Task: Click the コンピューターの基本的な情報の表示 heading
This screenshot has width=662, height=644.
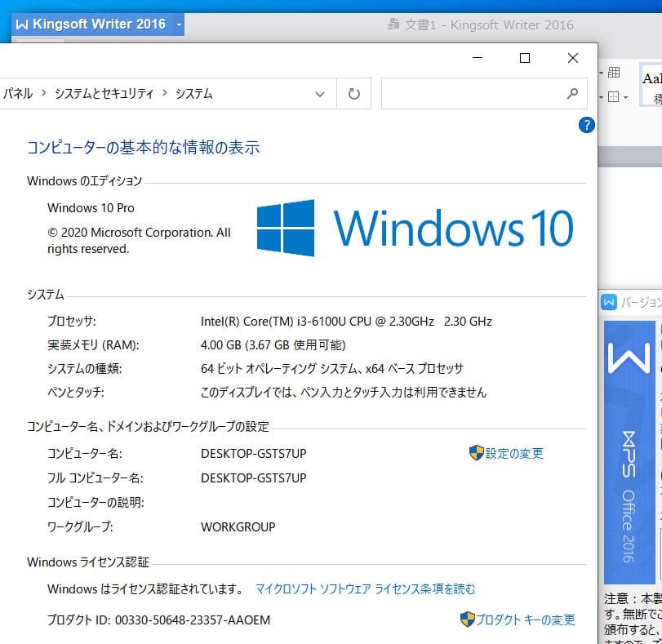Action: pos(143,148)
